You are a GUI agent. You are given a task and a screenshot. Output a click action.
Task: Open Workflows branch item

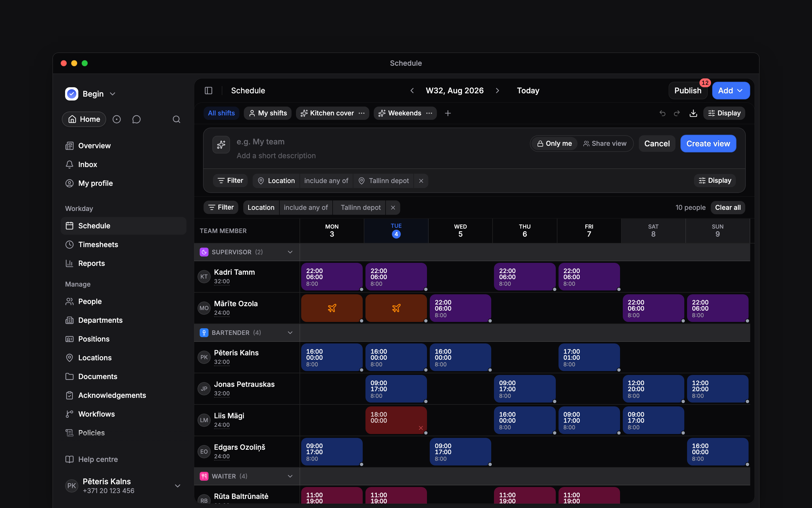pyautogui.click(x=124, y=414)
